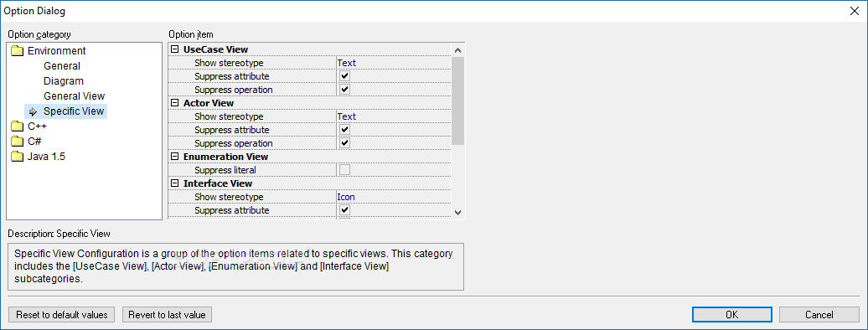The height and width of the screenshot is (330, 868).
Task: Check the Suppress literal checkbox
Action: coord(345,170)
